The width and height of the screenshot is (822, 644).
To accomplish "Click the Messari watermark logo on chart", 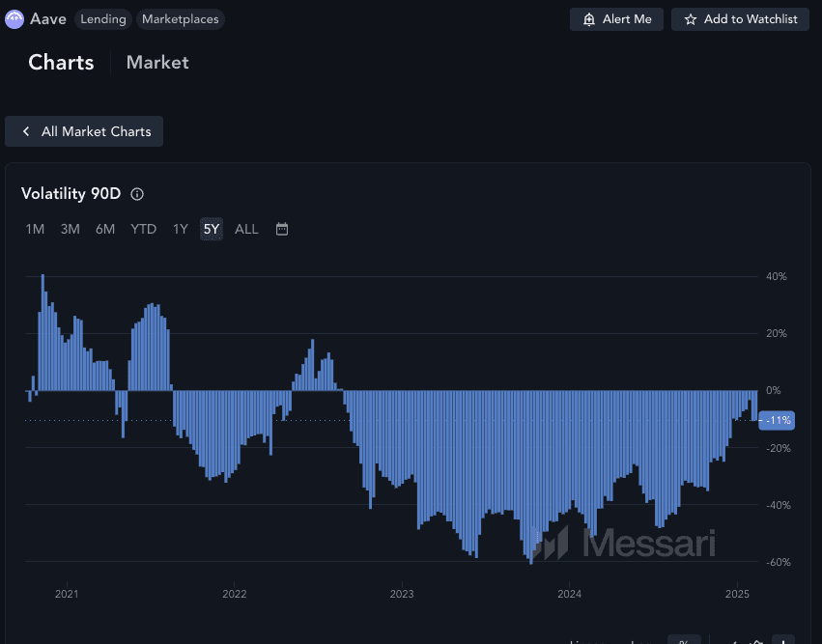I will 626,543.
